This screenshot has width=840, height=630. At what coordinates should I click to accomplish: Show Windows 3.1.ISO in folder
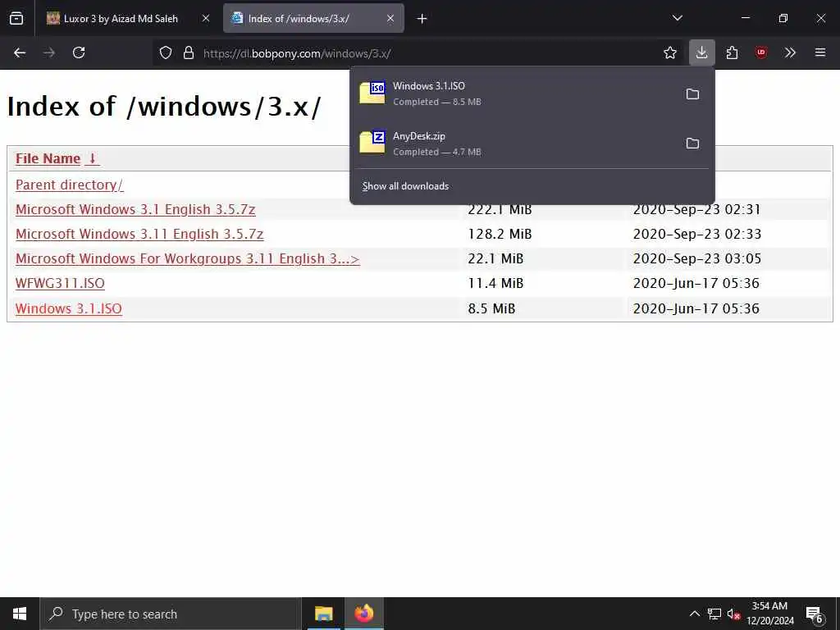692,94
